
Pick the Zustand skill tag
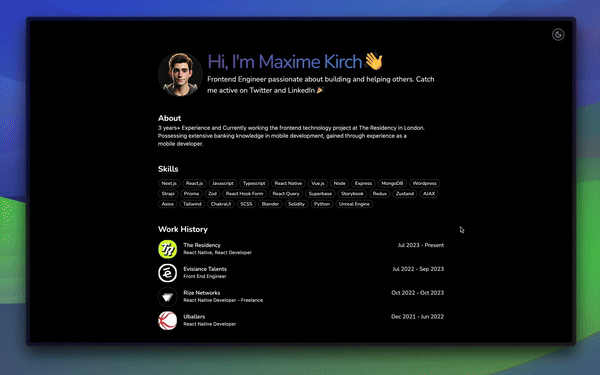405,194
